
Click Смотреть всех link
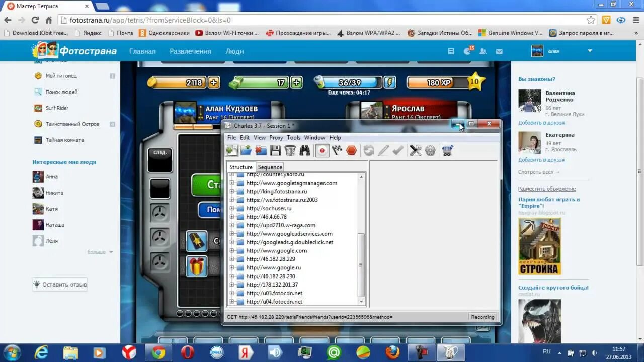[539, 172]
